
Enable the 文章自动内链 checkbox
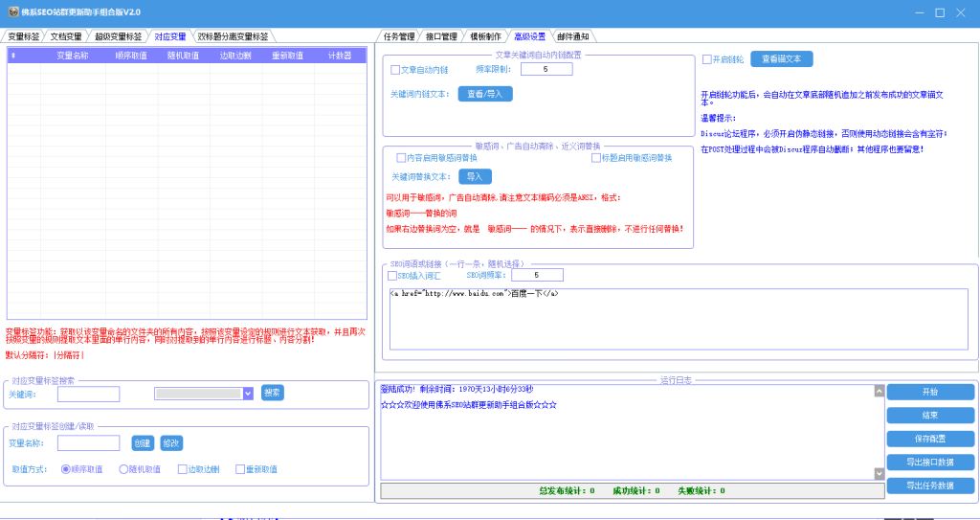coord(395,70)
